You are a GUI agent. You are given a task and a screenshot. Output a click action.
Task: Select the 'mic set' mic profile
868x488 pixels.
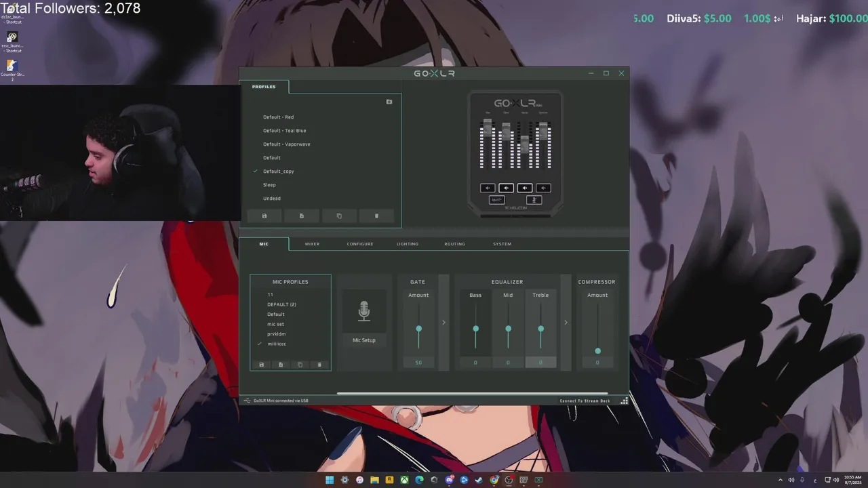click(275, 324)
